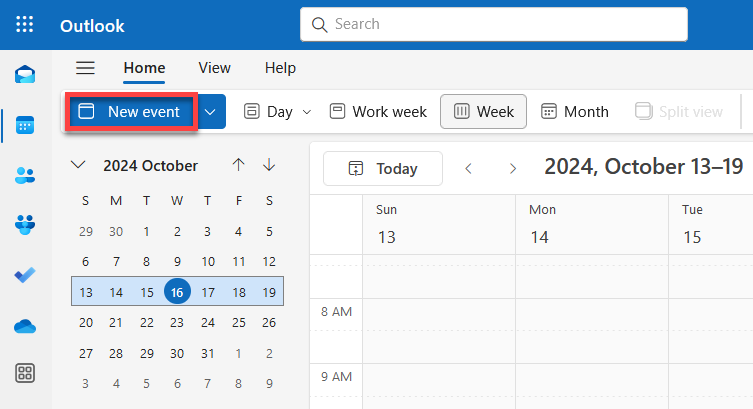Open the Help tab
753x409 pixels.
click(280, 68)
